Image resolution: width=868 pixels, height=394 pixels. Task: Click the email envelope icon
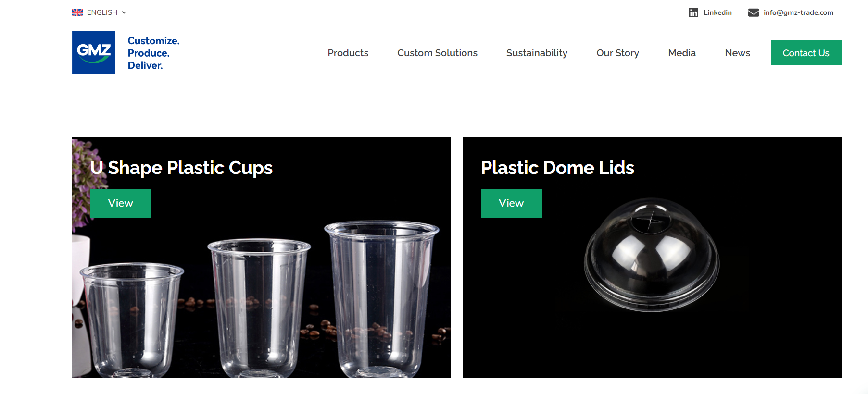(754, 12)
